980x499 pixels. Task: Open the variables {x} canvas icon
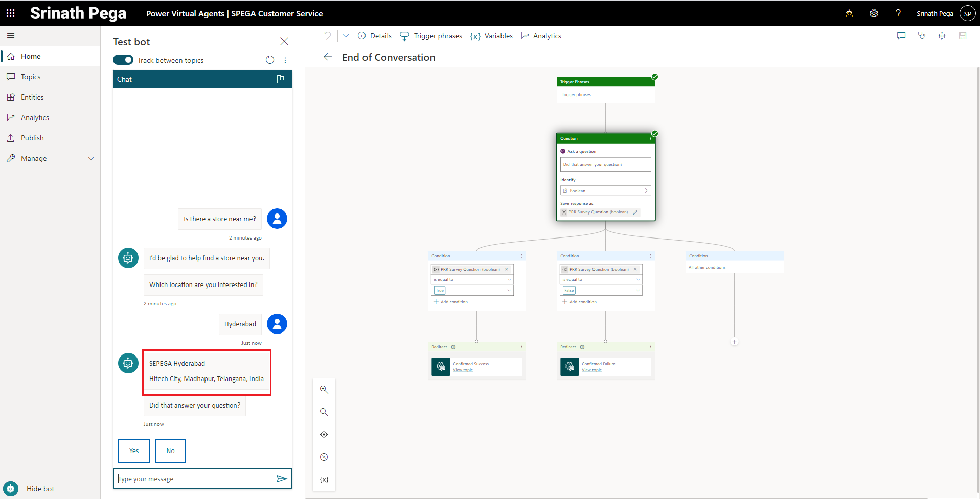tap(324, 480)
